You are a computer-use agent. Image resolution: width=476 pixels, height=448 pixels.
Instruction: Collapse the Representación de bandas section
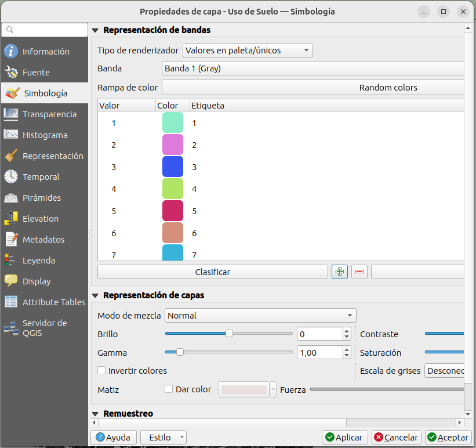pos(96,30)
